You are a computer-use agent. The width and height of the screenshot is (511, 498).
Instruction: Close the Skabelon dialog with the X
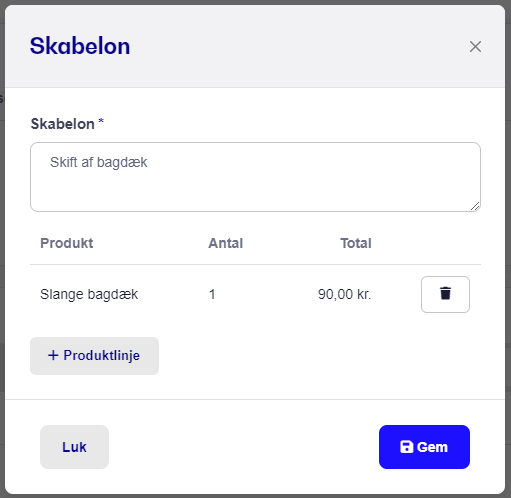point(475,47)
